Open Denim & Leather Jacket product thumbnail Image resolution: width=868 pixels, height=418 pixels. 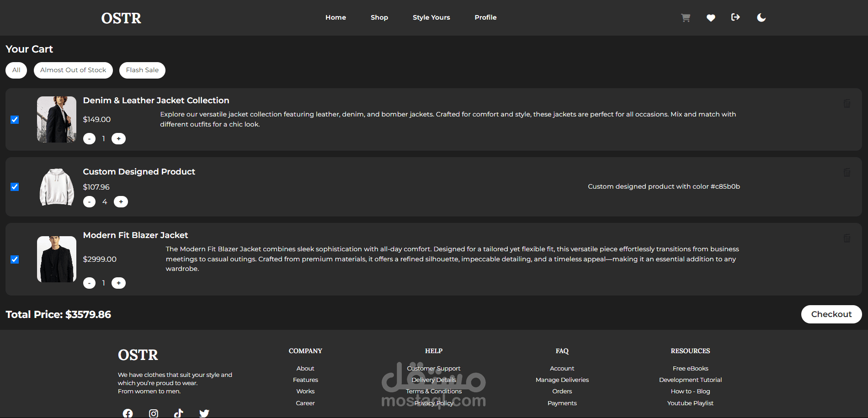pos(57,120)
